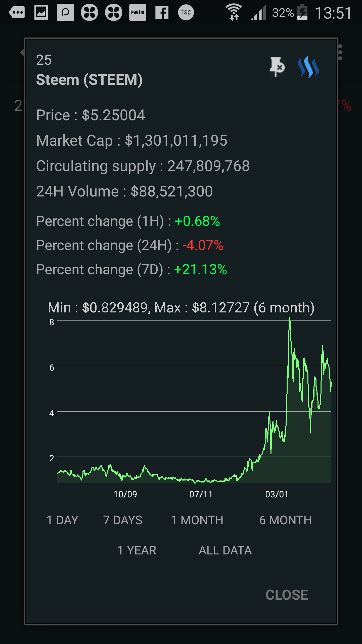Tap the Facebook notification icon
The height and width of the screenshot is (644, 362).
pyautogui.click(x=162, y=12)
